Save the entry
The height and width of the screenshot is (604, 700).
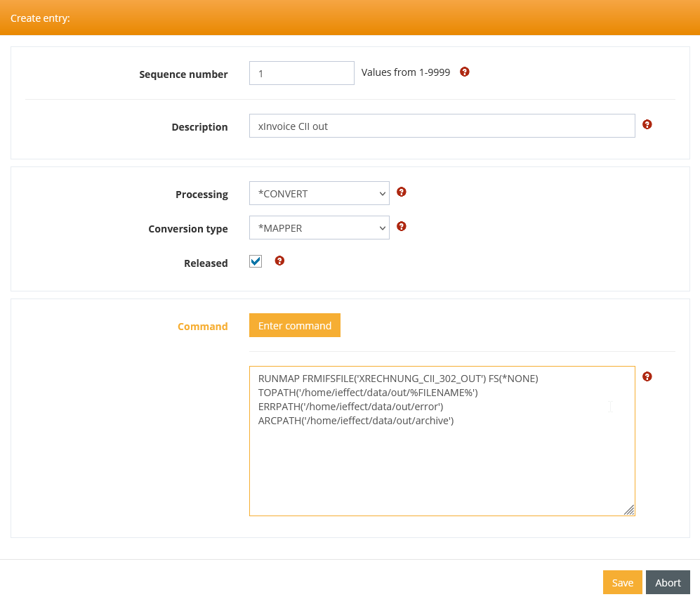point(622,582)
